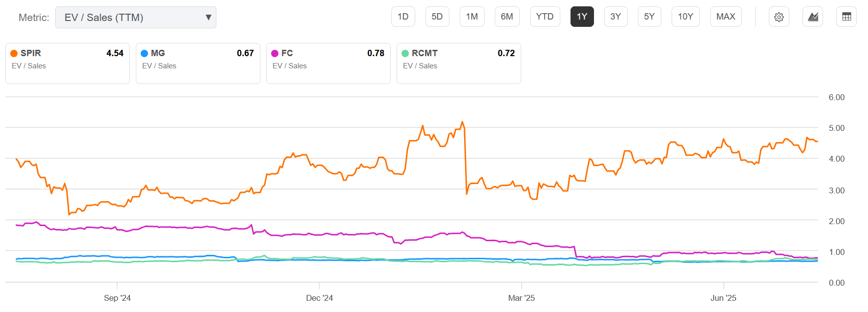Viewport: 868px width, 312px height.
Task: Switch chart style using the mountain chart icon
Action: 812,16
